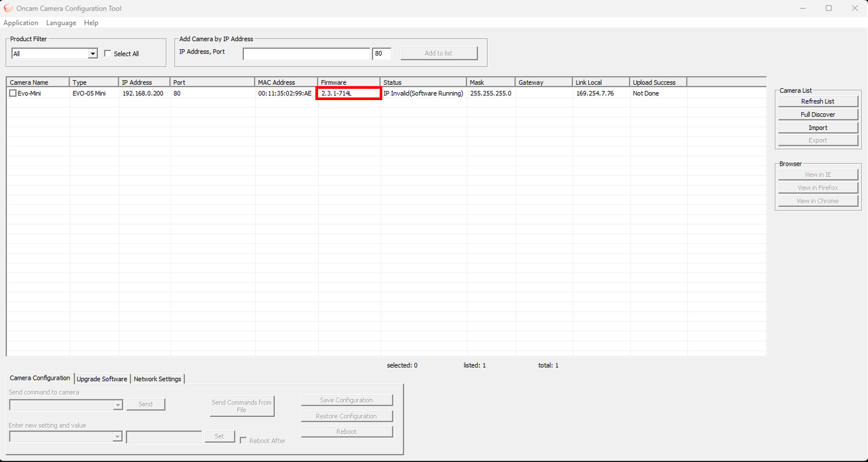Click the port field showing 80
Viewport: 868px width, 462px height.
[382, 54]
